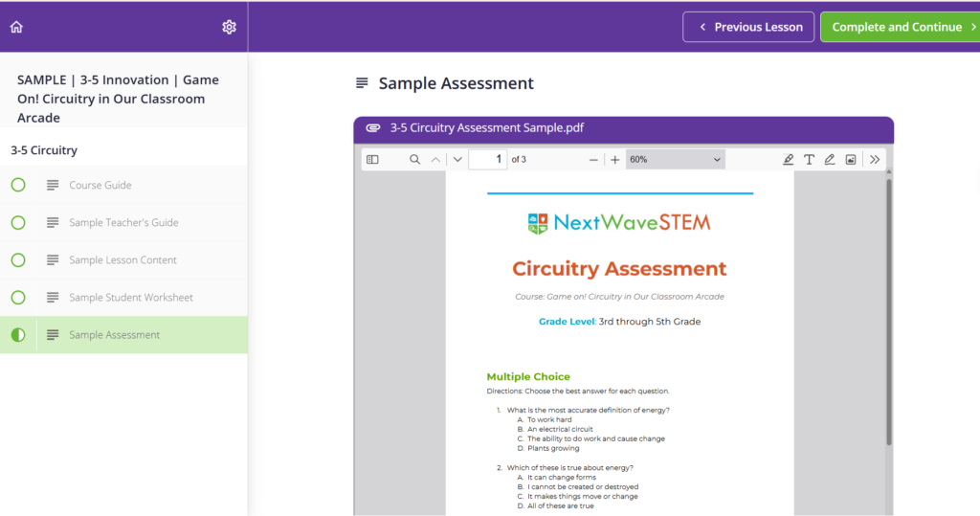980x516 pixels.
Task: Zoom in with the plus button
Action: tap(615, 160)
